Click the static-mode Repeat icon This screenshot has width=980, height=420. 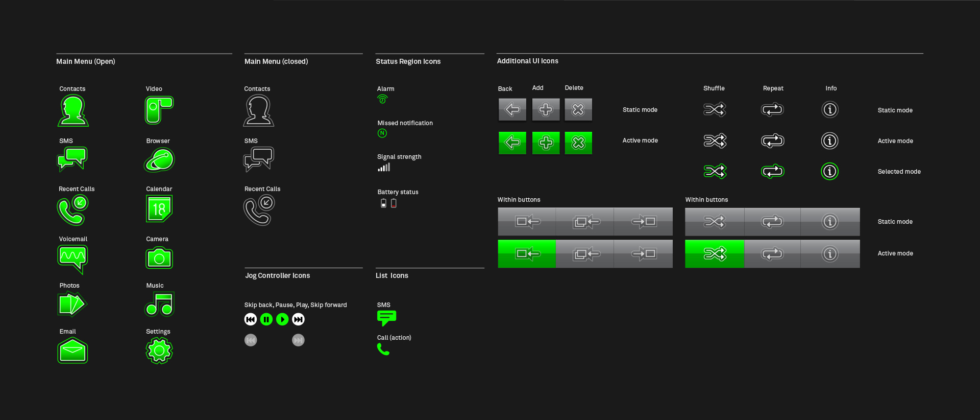(x=772, y=109)
